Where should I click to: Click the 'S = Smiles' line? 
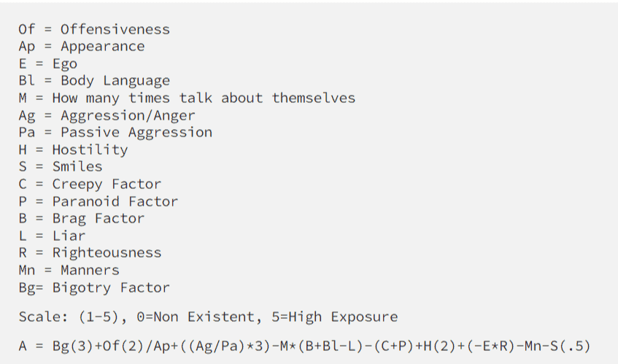point(61,166)
